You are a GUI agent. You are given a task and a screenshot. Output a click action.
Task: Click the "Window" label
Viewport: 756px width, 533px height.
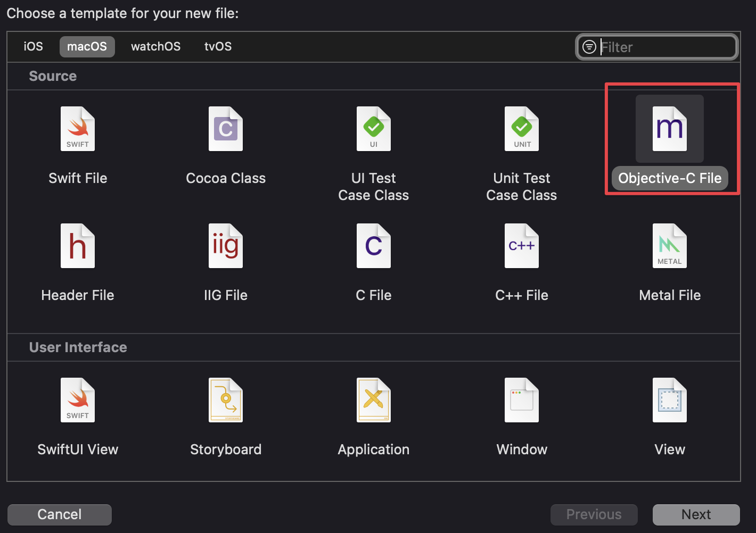click(x=522, y=449)
